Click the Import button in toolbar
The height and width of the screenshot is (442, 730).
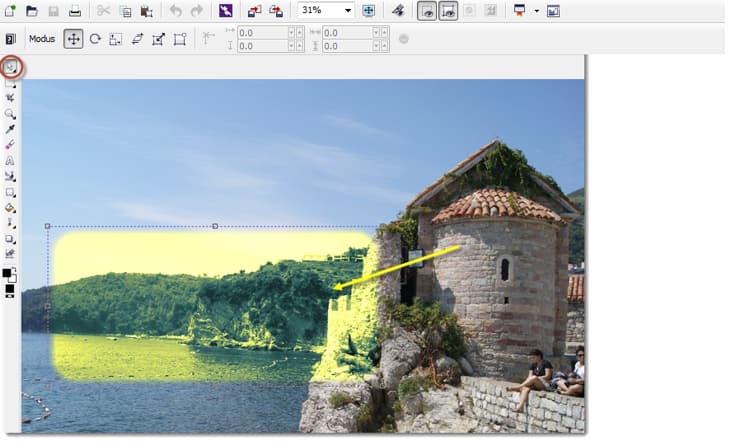click(x=254, y=11)
